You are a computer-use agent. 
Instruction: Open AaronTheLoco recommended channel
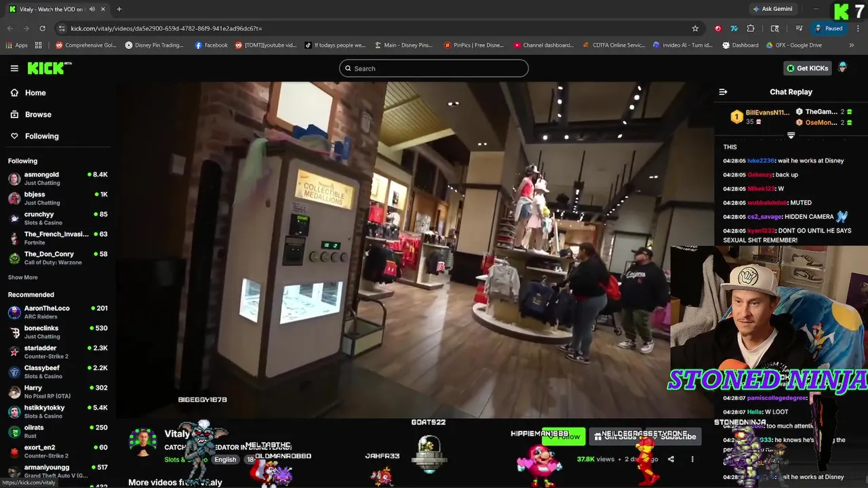tap(58, 312)
